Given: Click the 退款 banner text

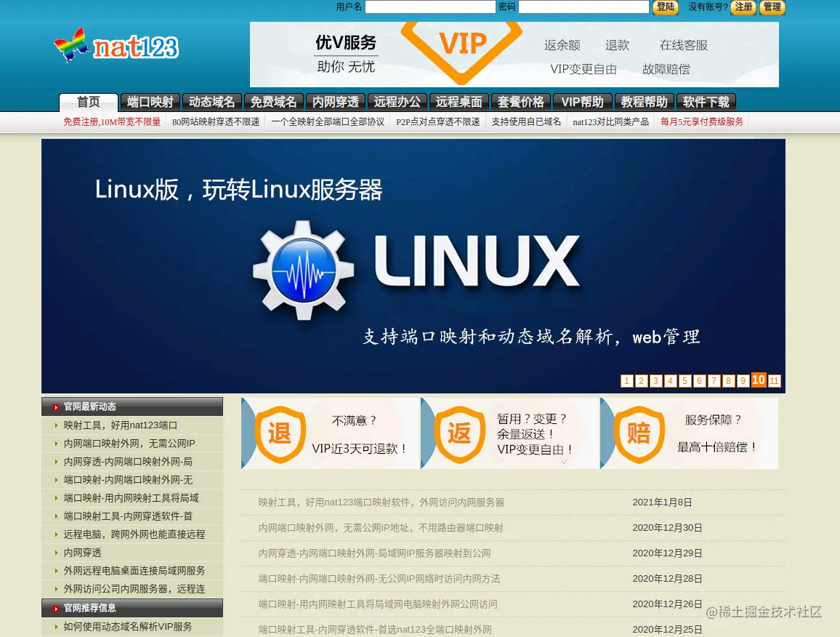Looking at the screenshot, I should tap(617, 45).
